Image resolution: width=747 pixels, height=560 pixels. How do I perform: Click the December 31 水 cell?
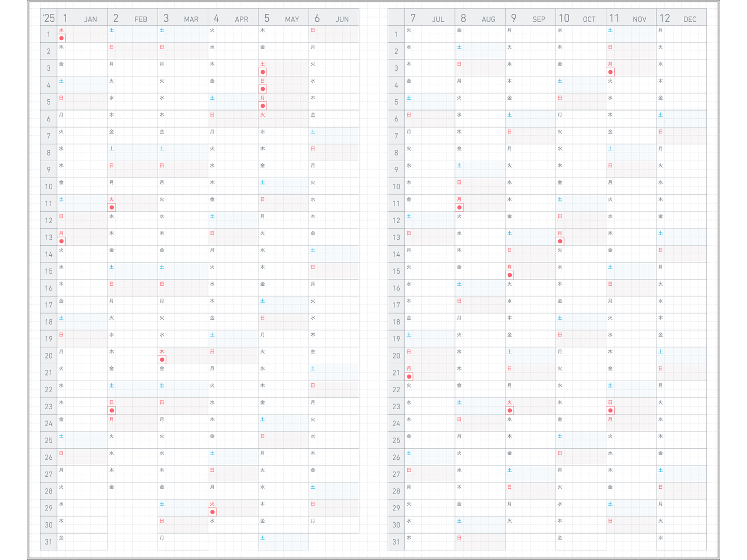pos(681,541)
